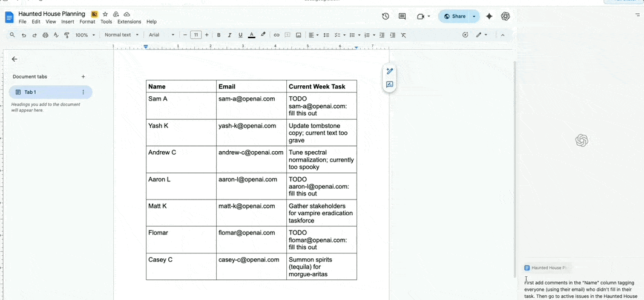
Task: Run spelling and grammar check
Action: coord(56,35)
